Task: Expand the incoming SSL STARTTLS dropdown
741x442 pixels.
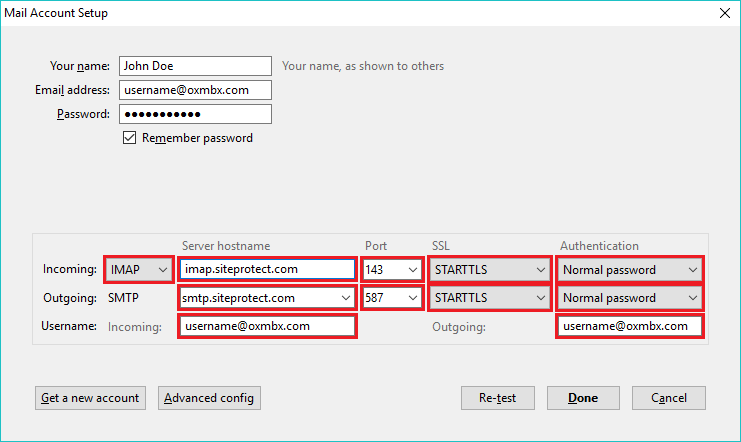Action: 489,269
